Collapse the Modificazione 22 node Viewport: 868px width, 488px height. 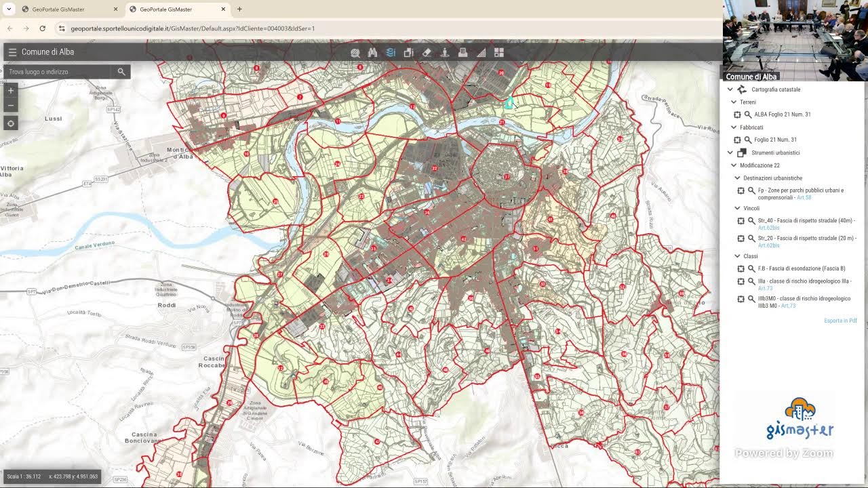point(734,165)
